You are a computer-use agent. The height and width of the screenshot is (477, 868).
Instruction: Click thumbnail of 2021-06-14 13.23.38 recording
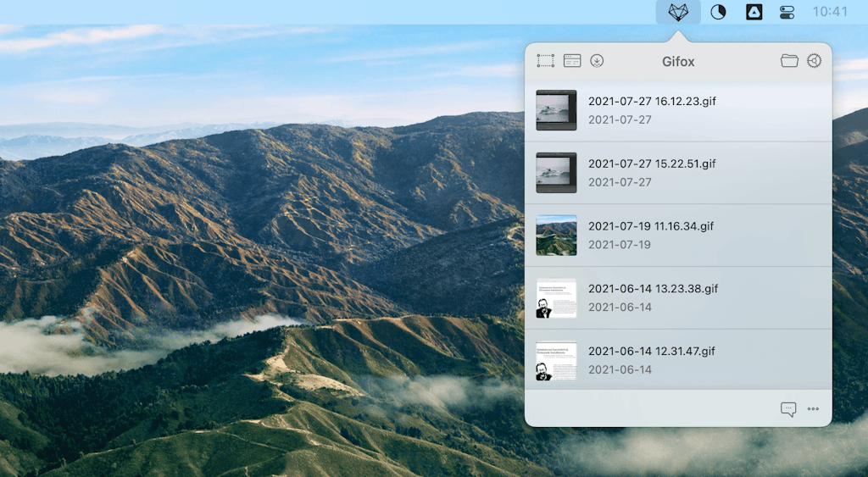pos(556,298)
